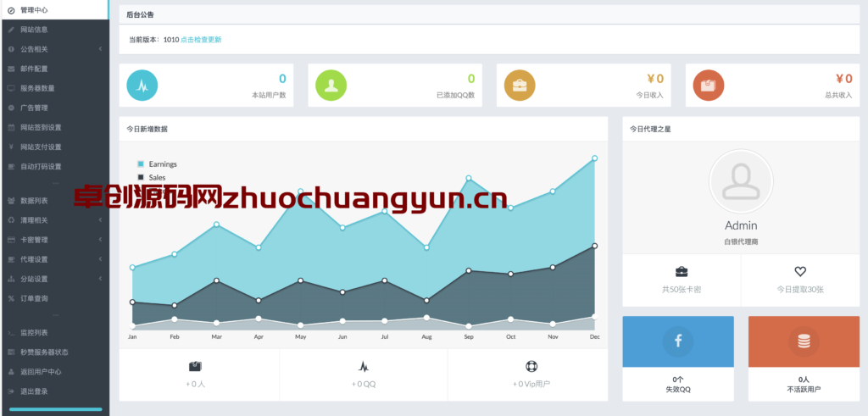Screen dimensions: 868x416
Task: Click the card icon beside 卡密管理
Action: tap(11, 240)
